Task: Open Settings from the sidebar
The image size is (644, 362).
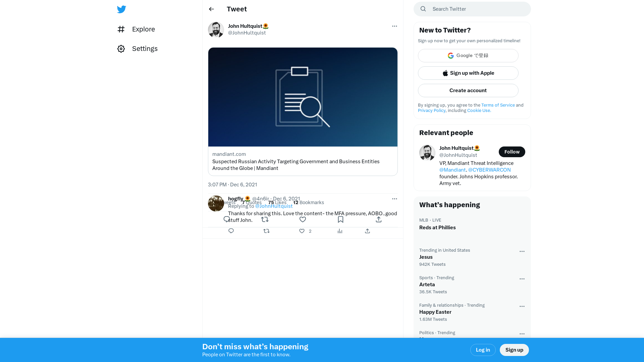Action: coord(138,49)
